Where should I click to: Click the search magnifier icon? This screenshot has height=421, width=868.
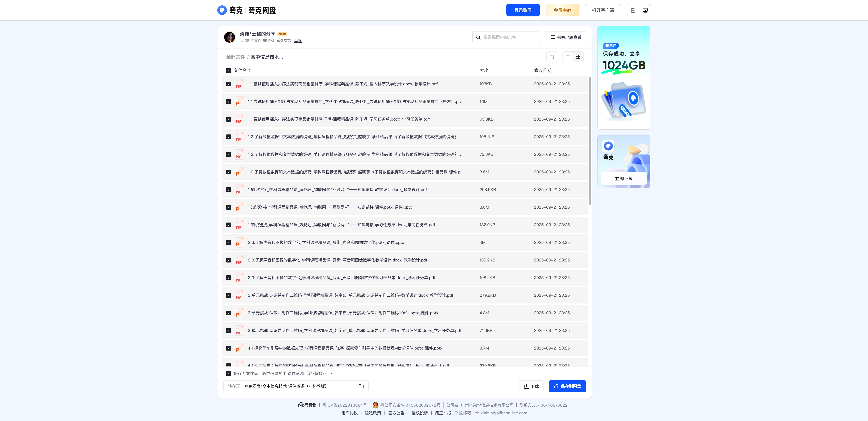click(x=478, y=37)
